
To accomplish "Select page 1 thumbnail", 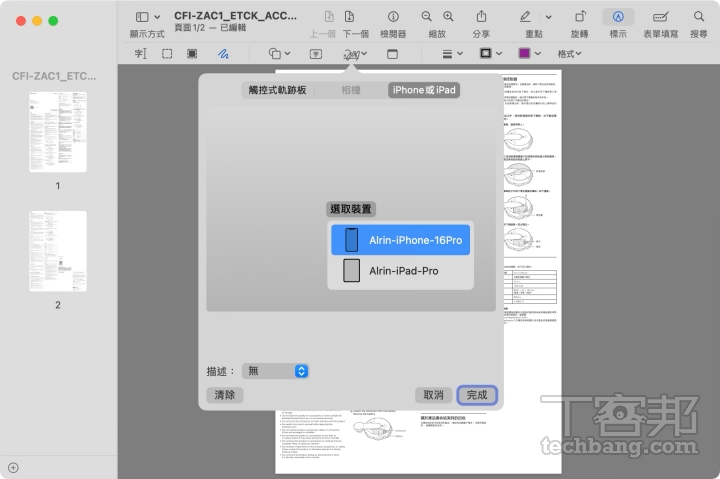I will [x=58, y=132].
